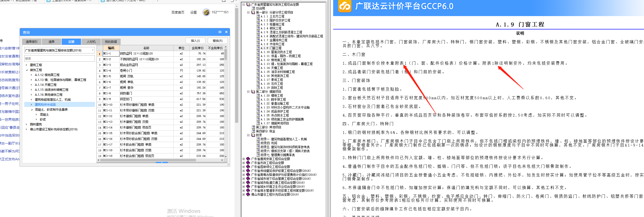Expand 建筑工程 in the query tree
Image resolution: width=644 pixels, height=217 pixels.
click(27, 65)
